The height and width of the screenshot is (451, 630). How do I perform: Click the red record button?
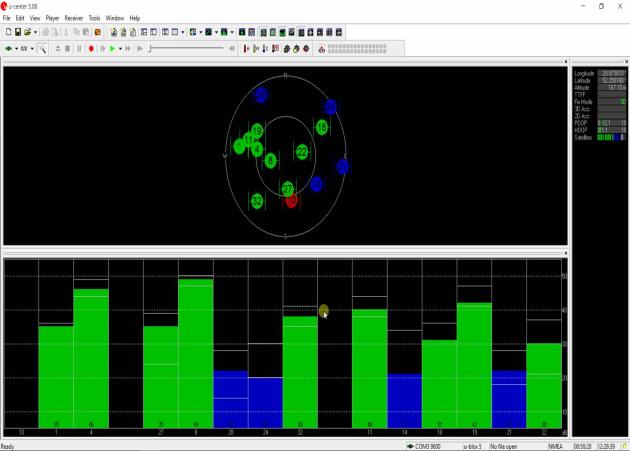(x=91, y=49)
